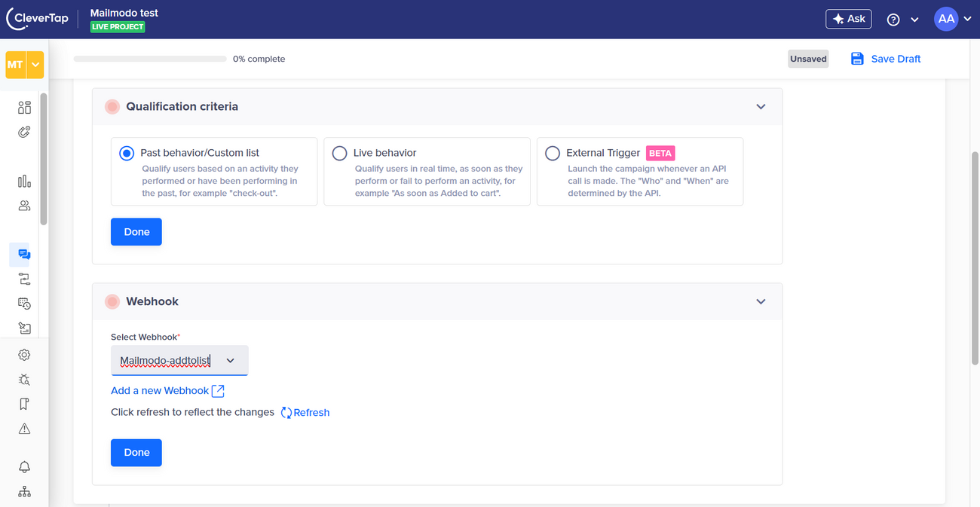Open the Select Webhook dropdown

click(179, 361)
